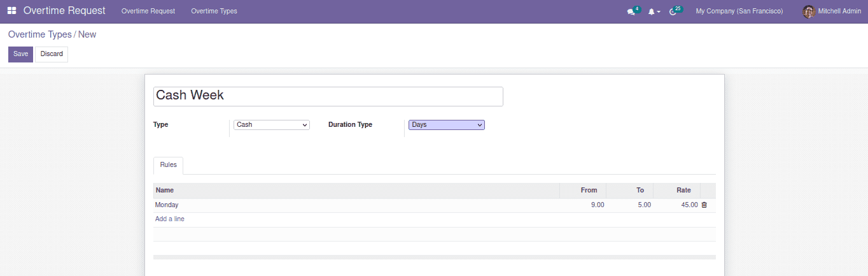The image size is (868, 276).
Task: Go back via Overtime Types breadcrumb
Action: point(39,34)
